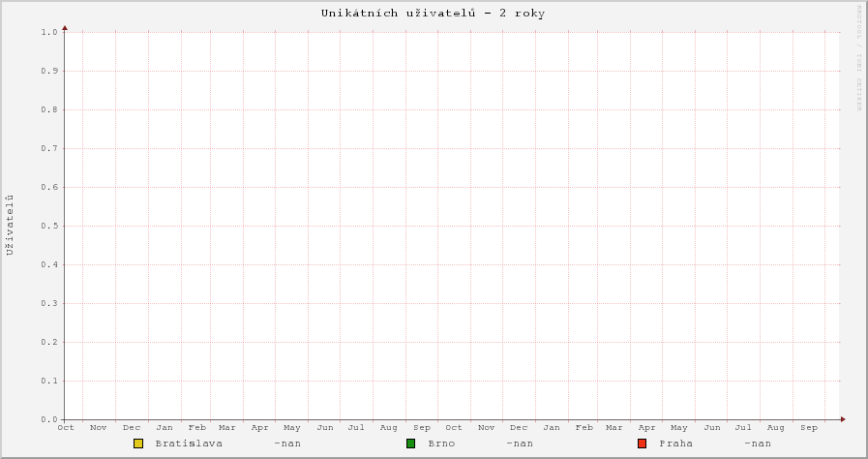This screenshot has width=868, height=459.
Task: Click the 0.0 y-axis tick label
Action: coord(49,419)
